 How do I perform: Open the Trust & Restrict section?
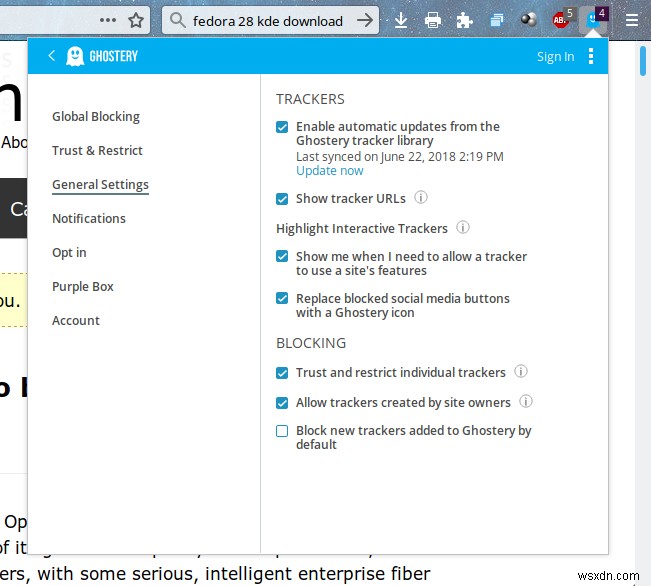tap(97, 150)
